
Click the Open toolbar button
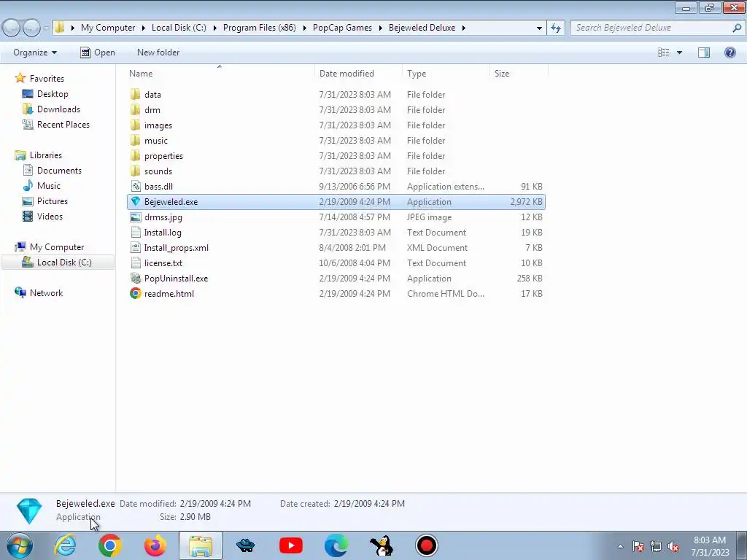click(98, 52)
